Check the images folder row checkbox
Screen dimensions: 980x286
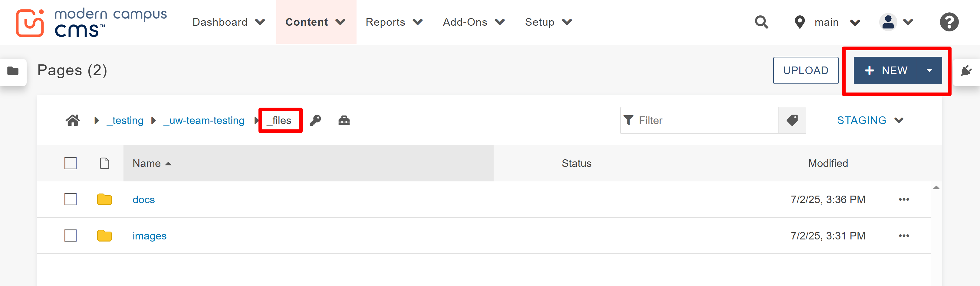coord(71,236)
